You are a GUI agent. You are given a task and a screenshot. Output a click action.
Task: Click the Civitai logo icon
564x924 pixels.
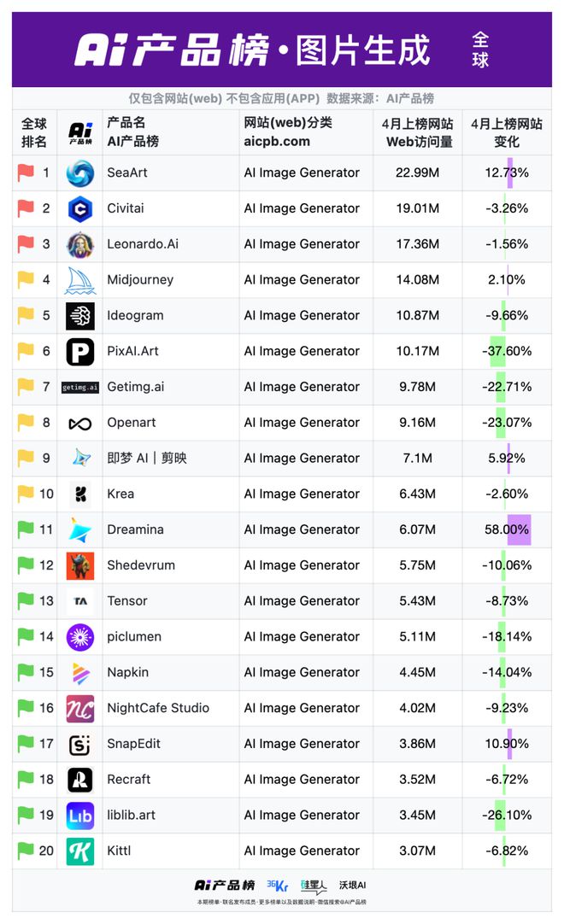tap(80, 208)
